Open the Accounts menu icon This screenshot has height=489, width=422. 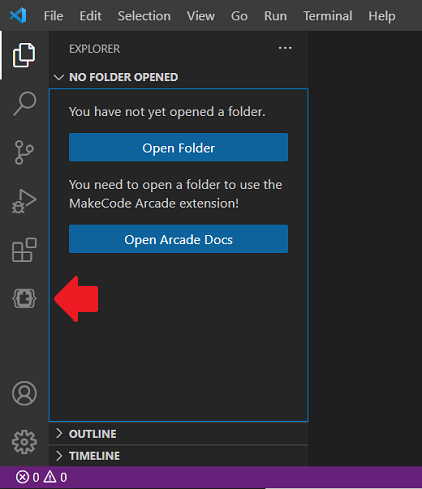tap(24, 393)
